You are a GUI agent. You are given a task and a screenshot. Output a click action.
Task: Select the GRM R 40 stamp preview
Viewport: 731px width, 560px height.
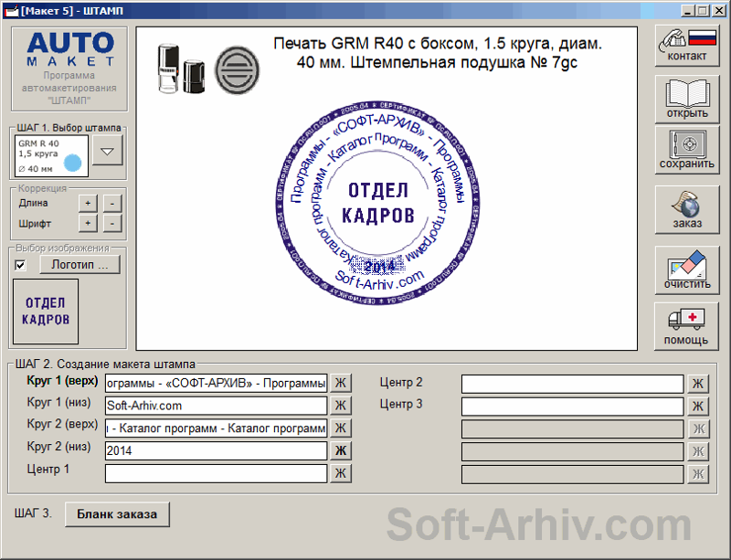tap(51, 156)
